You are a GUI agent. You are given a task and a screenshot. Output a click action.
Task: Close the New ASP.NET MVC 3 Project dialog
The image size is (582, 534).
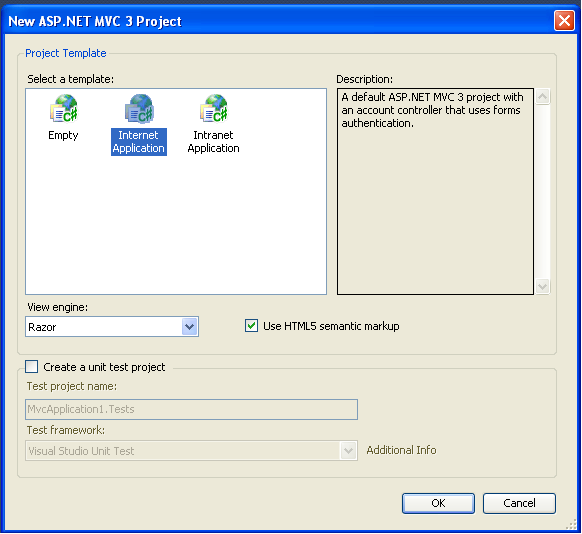click(564, 20)
